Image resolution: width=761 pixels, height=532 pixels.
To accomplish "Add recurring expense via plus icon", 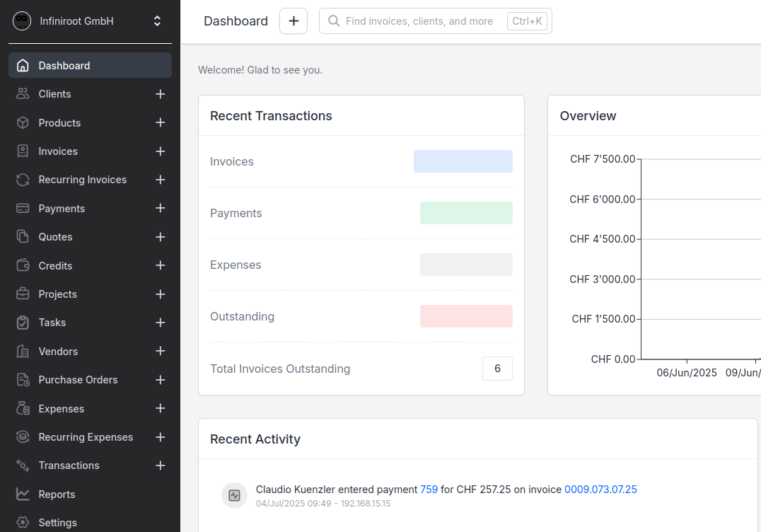I will tap(160, 437).
